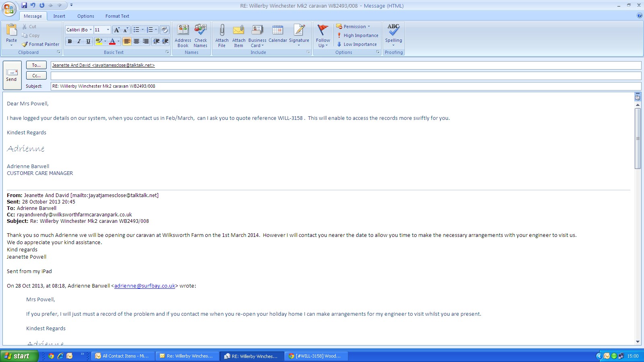The height and width of the screenshot is (362, 644).
Task: Click into the Cc address field
Action: [346, 76]
